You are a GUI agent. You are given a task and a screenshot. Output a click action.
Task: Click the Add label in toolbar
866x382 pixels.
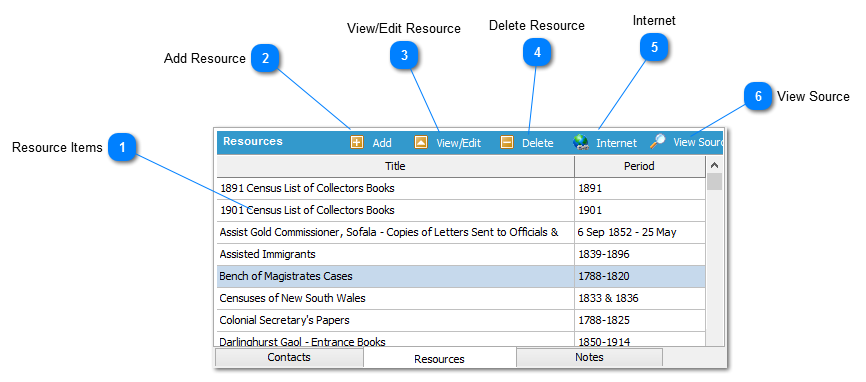click(x=382, y=143)
